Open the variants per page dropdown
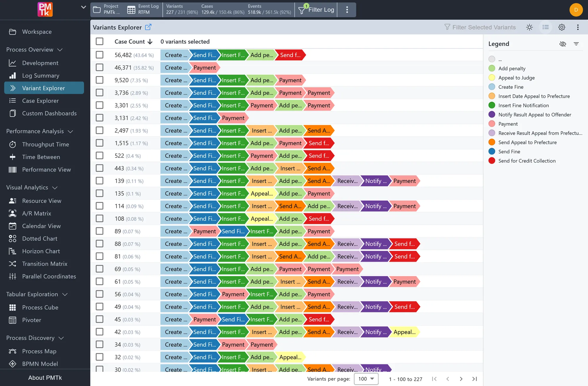This screenshot has height=386, width=588. (366, 379)
